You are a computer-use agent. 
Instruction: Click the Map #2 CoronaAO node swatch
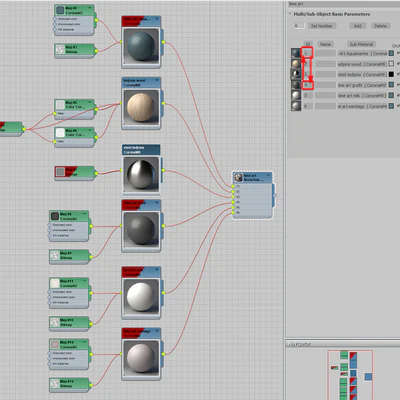click(x=60, y=10)
